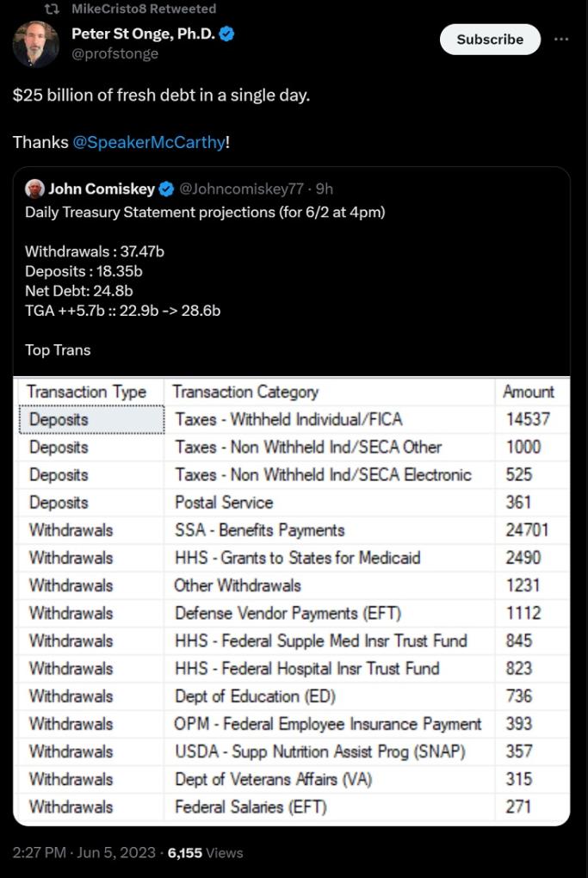Open the @SpeakerMcCarthy mention link

(x=149, y=142)
